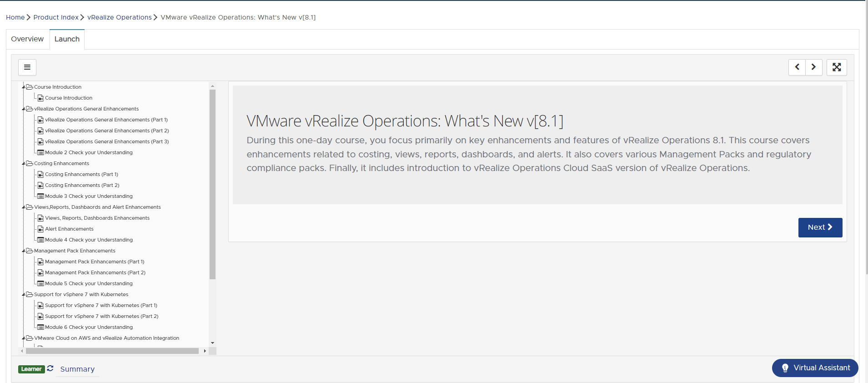Switch to the Overview tab

(27, 39)
